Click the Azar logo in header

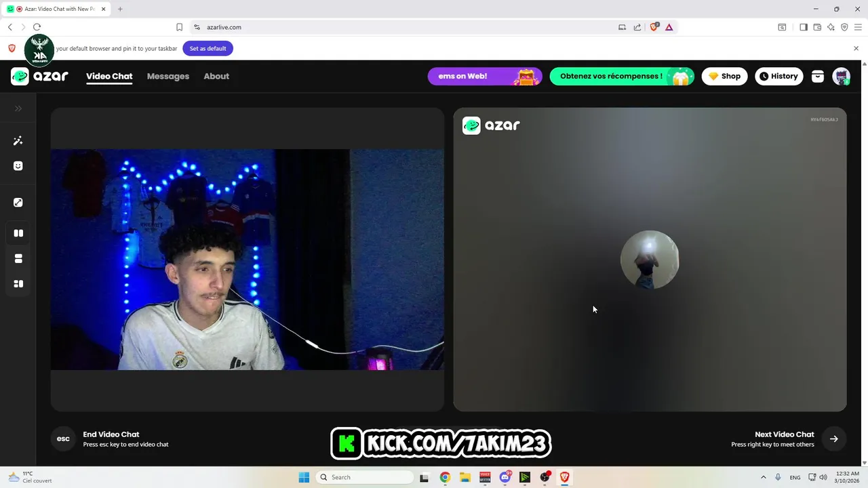click(39, 76)
